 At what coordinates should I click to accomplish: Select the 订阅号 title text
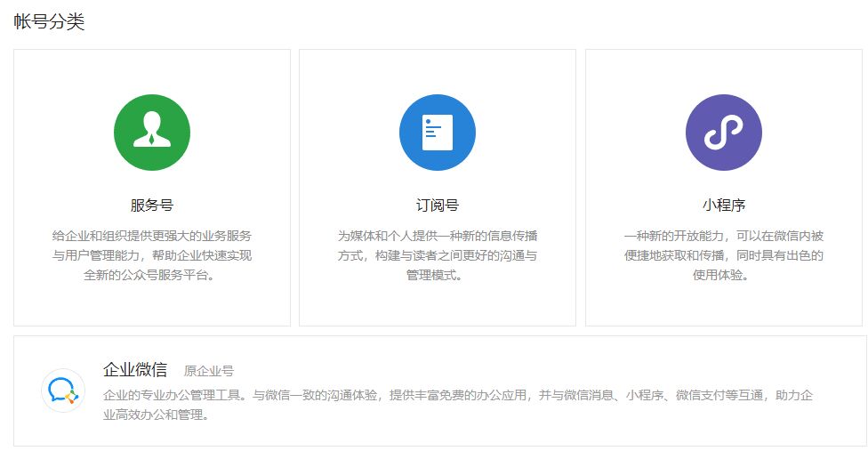coord(438,205)
